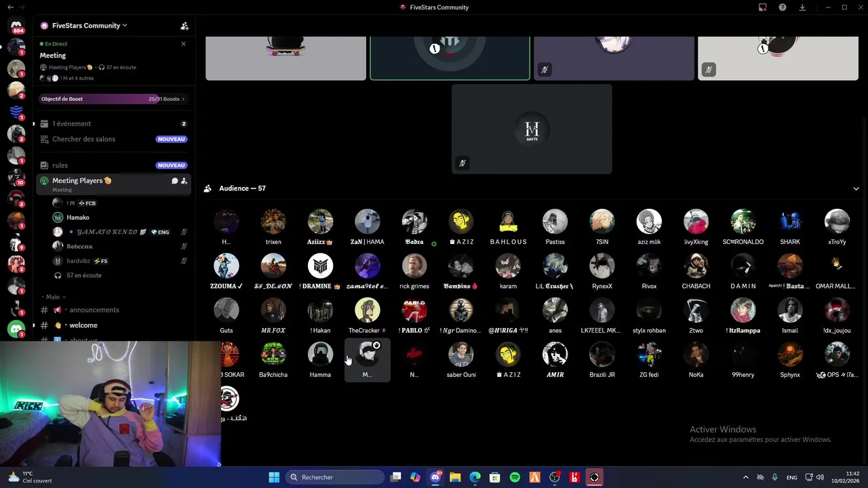Viewport: 868px width, 488px height.
Task: Click the Discord help question mark icon
Action: pos(783,7)
